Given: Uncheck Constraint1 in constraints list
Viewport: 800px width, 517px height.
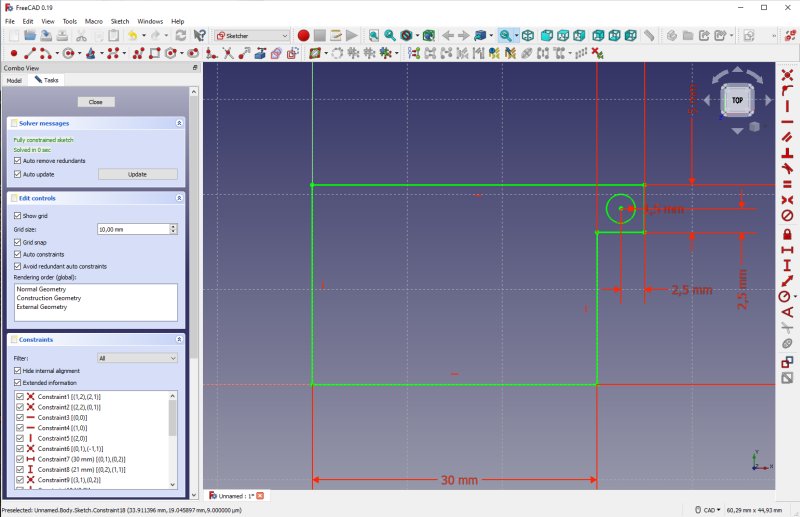Looking at the screenshot, I should (20, 397).
